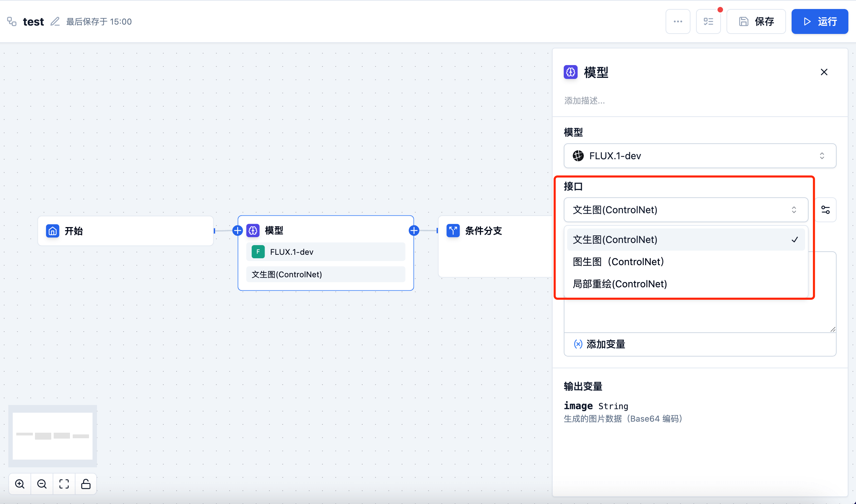Image resolution: width=856 pixels, height=504 pixels.
Task: Expand the FLUX.1-dev model dropdown
Action: coord(699,156)
